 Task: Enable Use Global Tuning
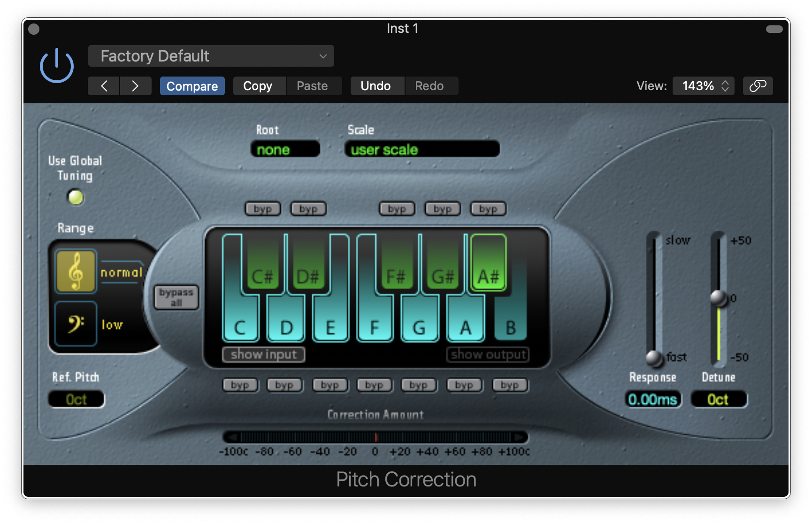75,198
